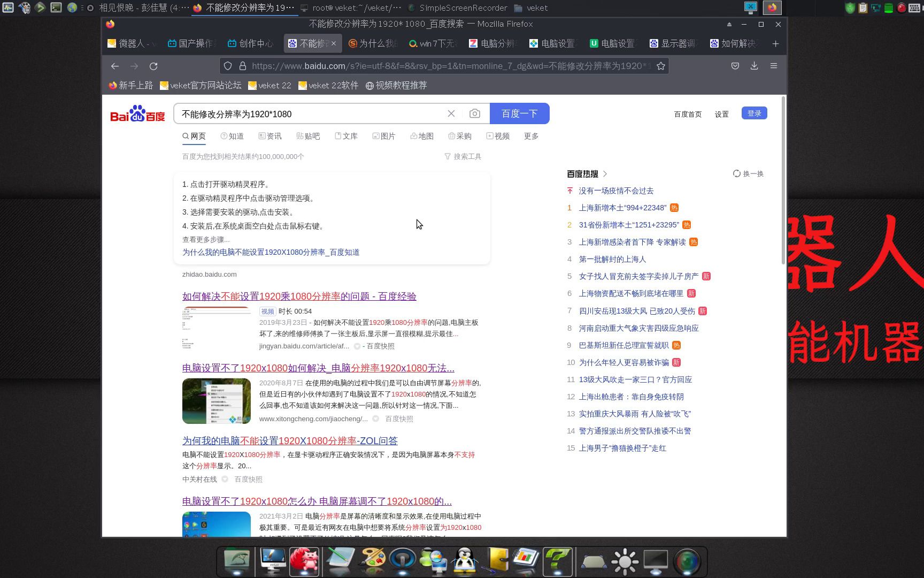Open thumbnail of xitongcheng result

pyautogui.click(x=217, y=401)
